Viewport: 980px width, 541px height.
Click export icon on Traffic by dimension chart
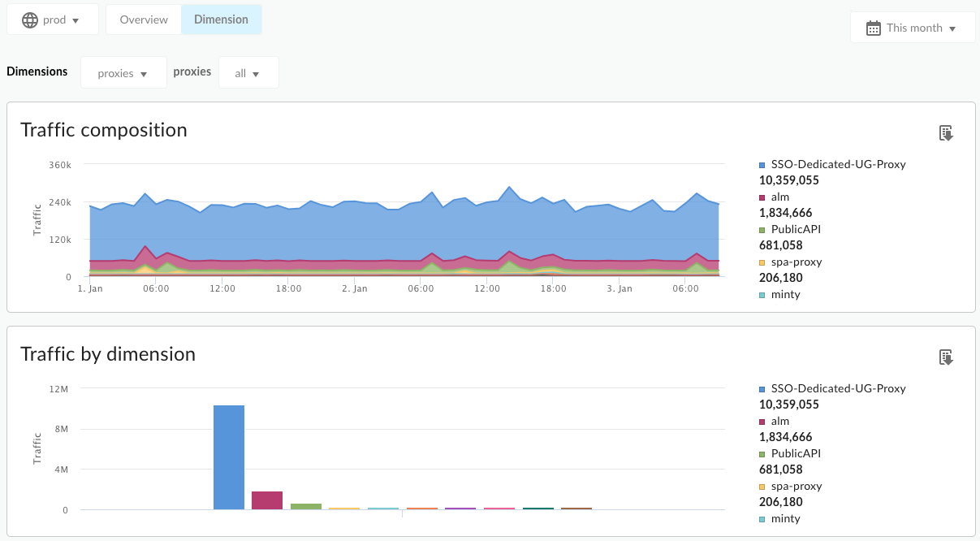point(946,356)
